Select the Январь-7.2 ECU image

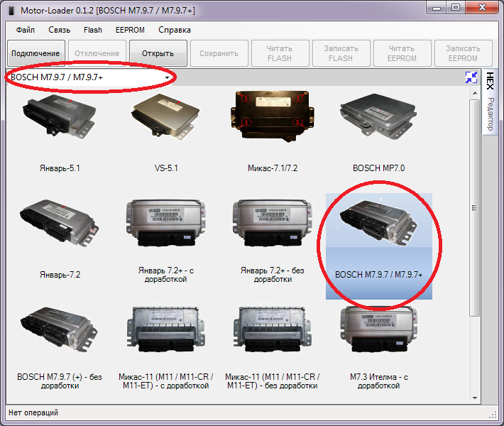(x=59, y=223)
